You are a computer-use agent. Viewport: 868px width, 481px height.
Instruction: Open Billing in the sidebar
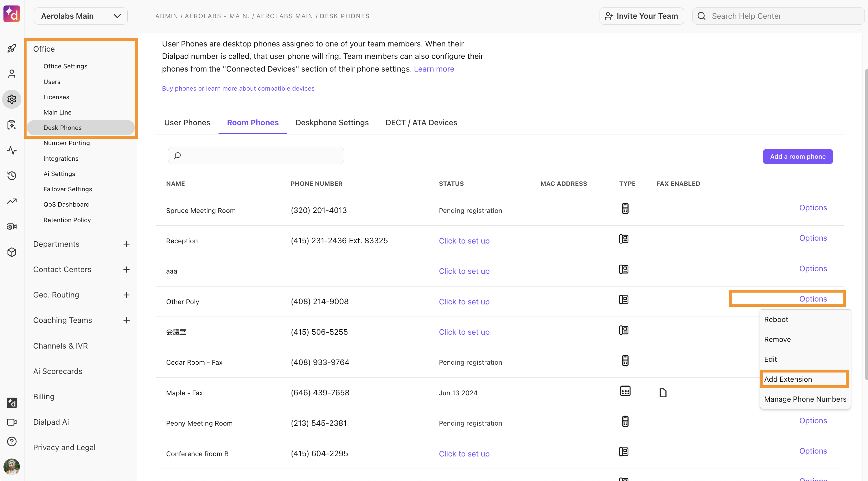(44, 396)
